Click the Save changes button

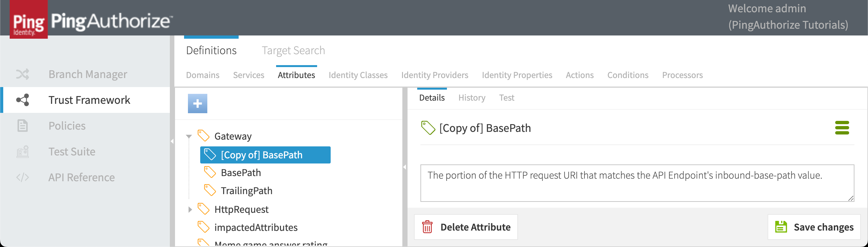(814, 227)
